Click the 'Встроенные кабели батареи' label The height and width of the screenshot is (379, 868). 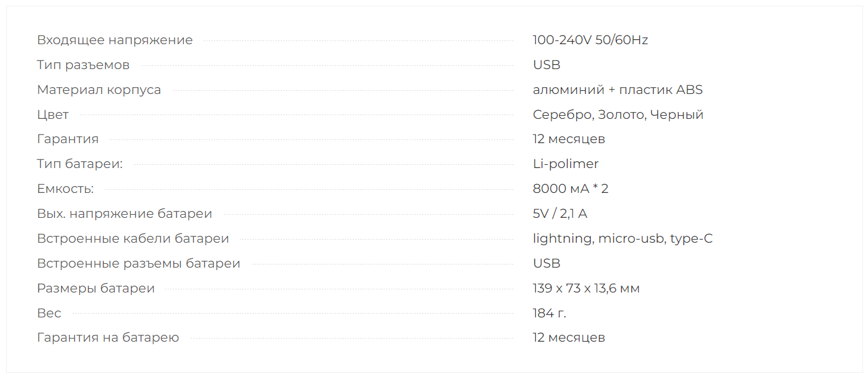[133, 238]
